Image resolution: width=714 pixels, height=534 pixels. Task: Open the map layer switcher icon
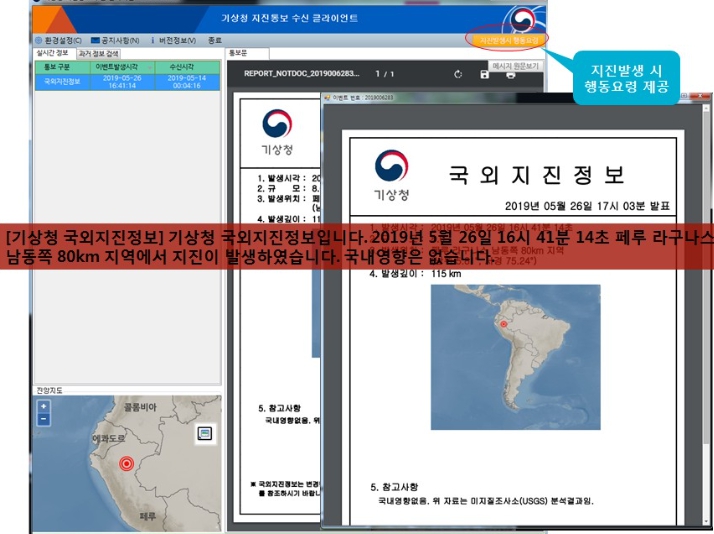(204, 433)
